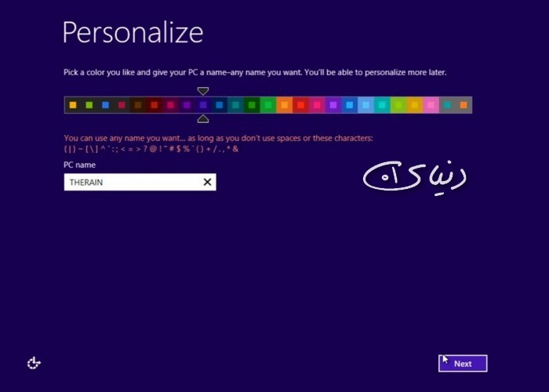Pick the last gray swatch with orange square

click(464, 105)
